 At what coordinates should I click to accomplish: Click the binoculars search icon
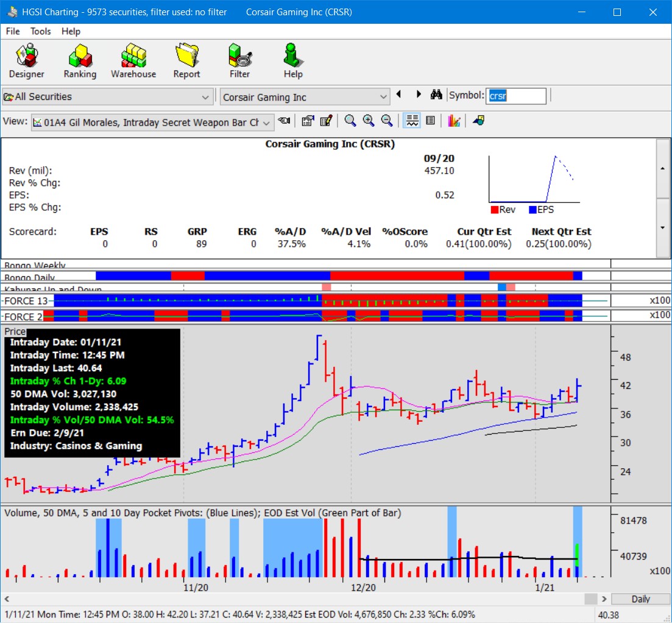(436, 94)
